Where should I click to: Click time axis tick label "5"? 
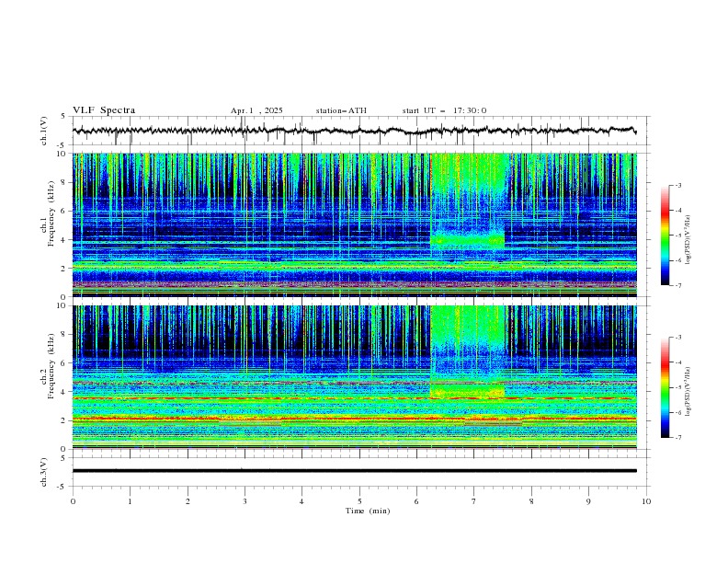[x=359, y=501]
